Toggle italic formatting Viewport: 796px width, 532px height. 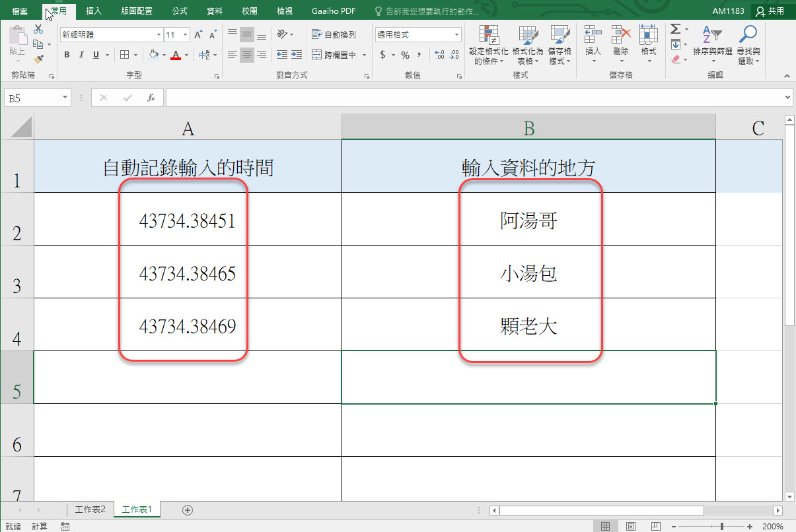81,55
